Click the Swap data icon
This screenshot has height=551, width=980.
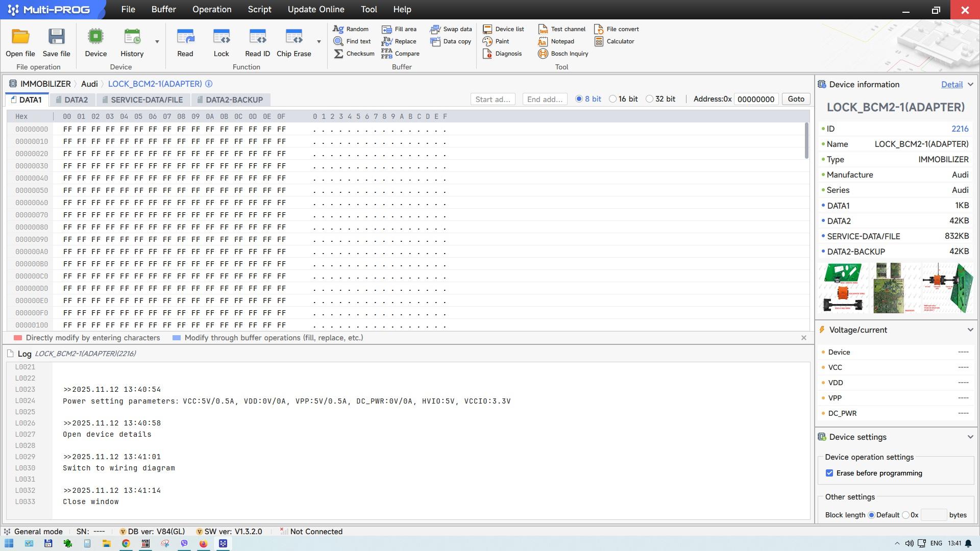435,29
